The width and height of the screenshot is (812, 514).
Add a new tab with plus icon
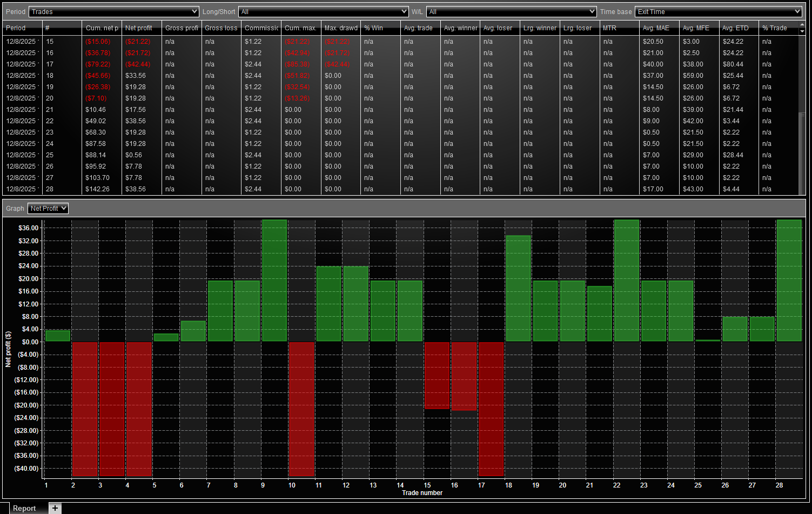pyautogui.click(x=55, y=508)
